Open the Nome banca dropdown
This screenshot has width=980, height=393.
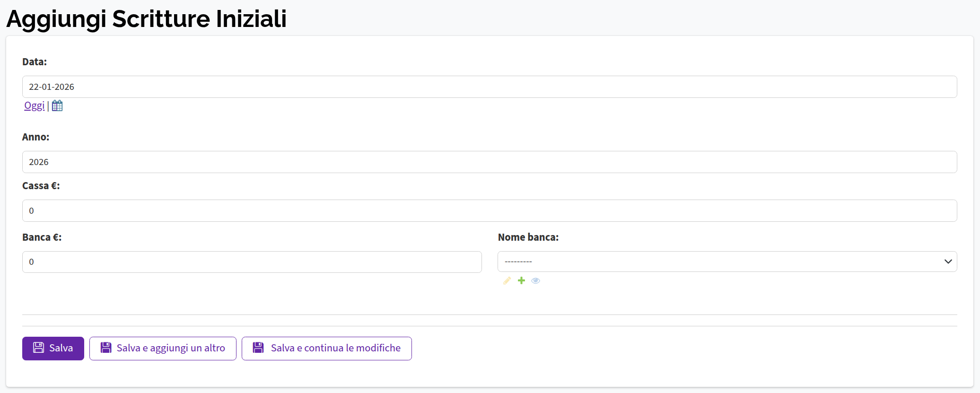coord(719,262)
